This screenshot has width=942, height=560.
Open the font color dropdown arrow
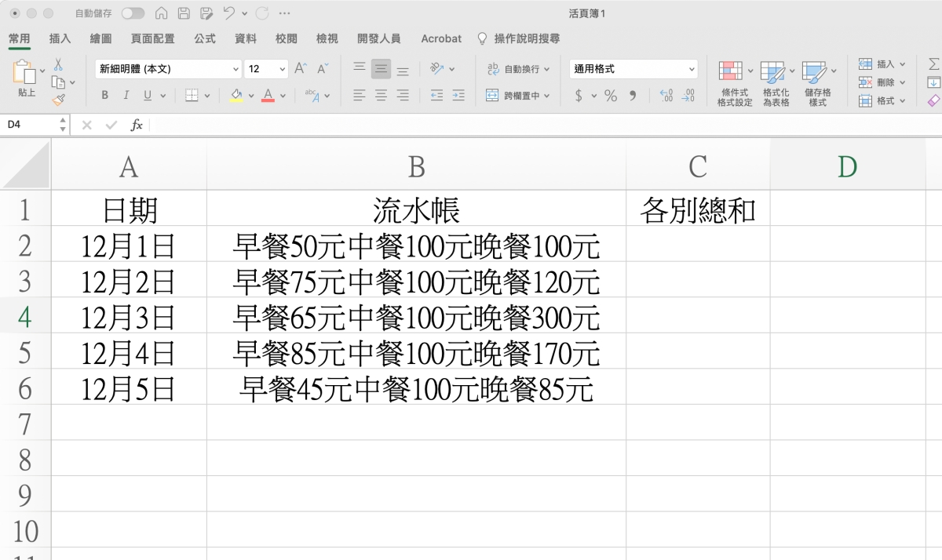tap(283, 96)
